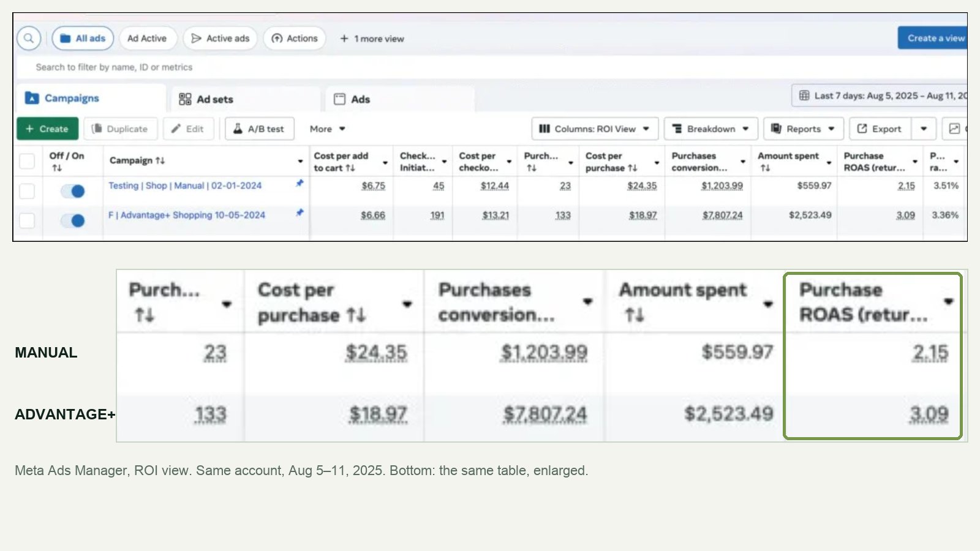980x551 pixels.
Task: Click $12.44 cost per checkout value
Action: (x=495, y=186)
